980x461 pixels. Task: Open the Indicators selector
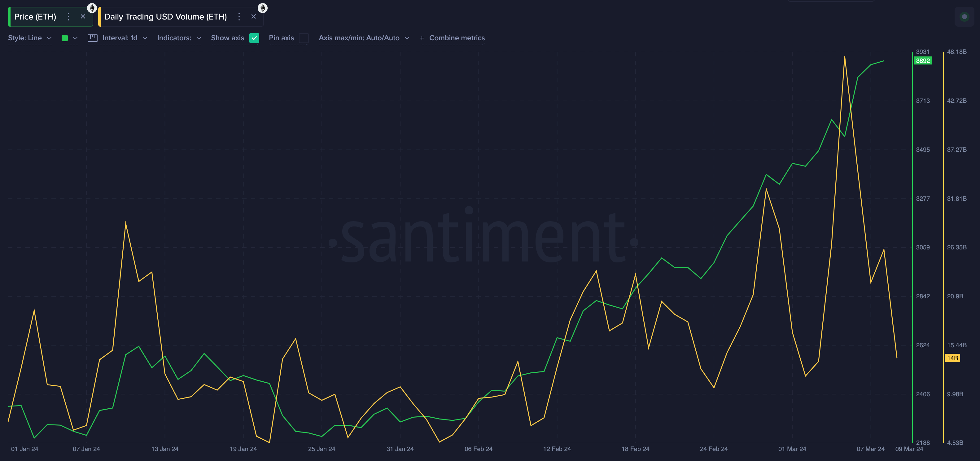click(x=179, y=38)
